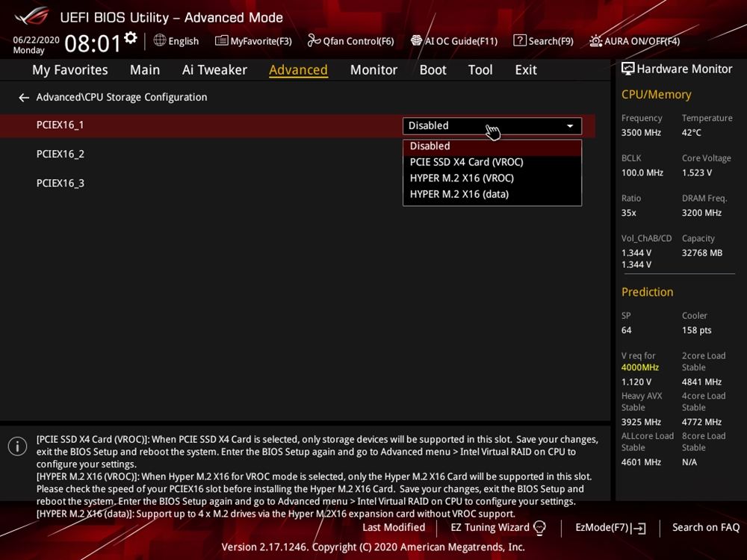Viewport: 747px width, 560px height.
Task: Go to the Monitor tab
Action: [373, 70]
